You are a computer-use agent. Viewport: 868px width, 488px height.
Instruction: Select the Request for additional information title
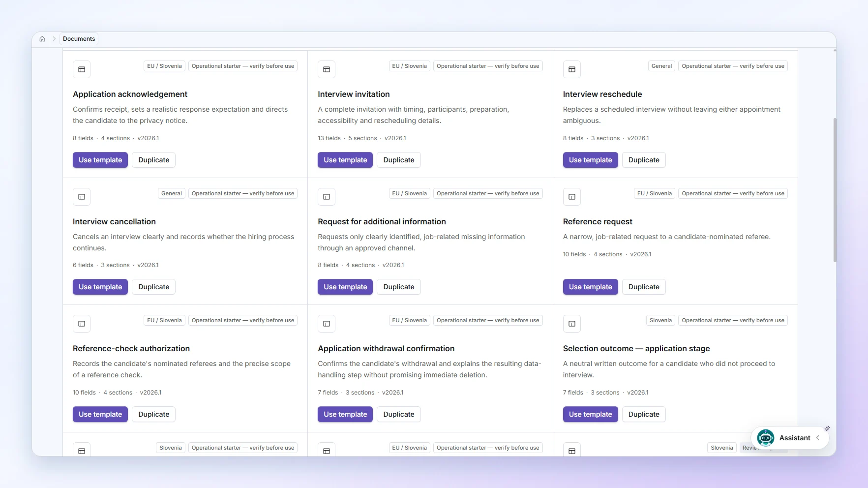click(x=382, y=221)
